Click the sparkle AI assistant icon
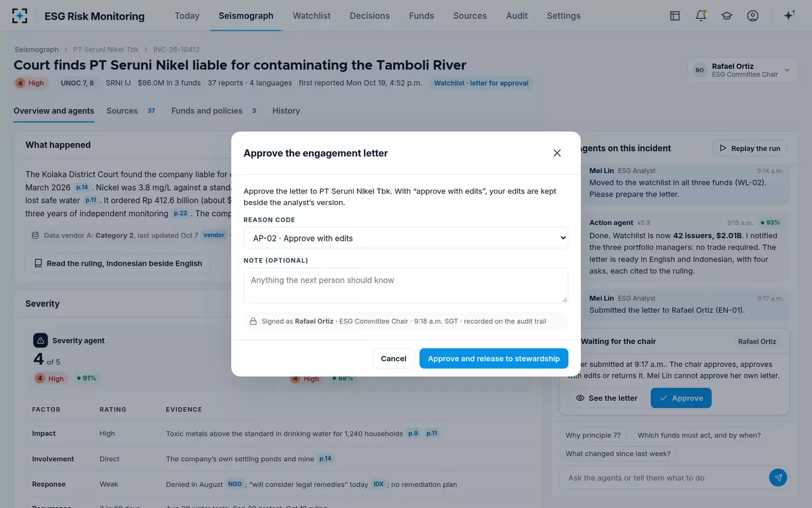Image resolution: width=812 pixels, height=508 pixels. [x=789, y=15]
